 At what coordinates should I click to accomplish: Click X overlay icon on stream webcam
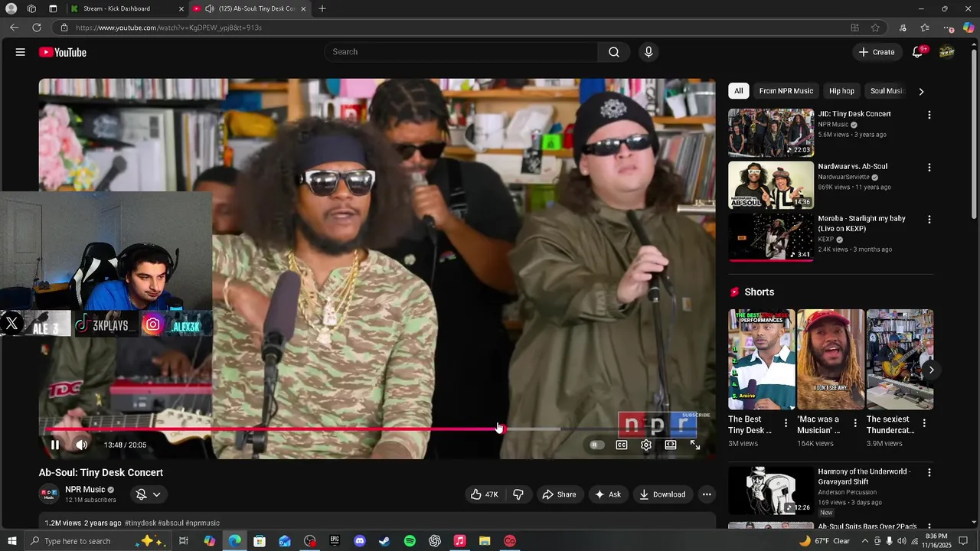point(11,324)
